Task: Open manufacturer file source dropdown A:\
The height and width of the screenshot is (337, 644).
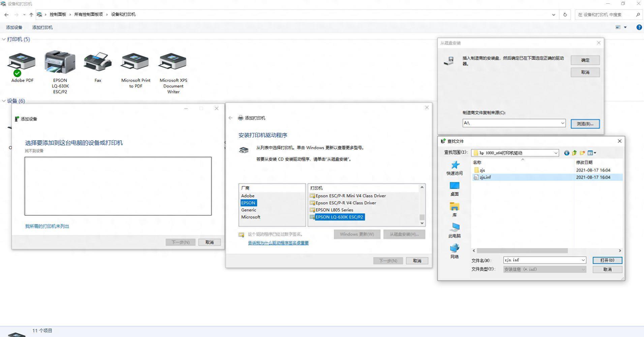Action: [562, 123]
